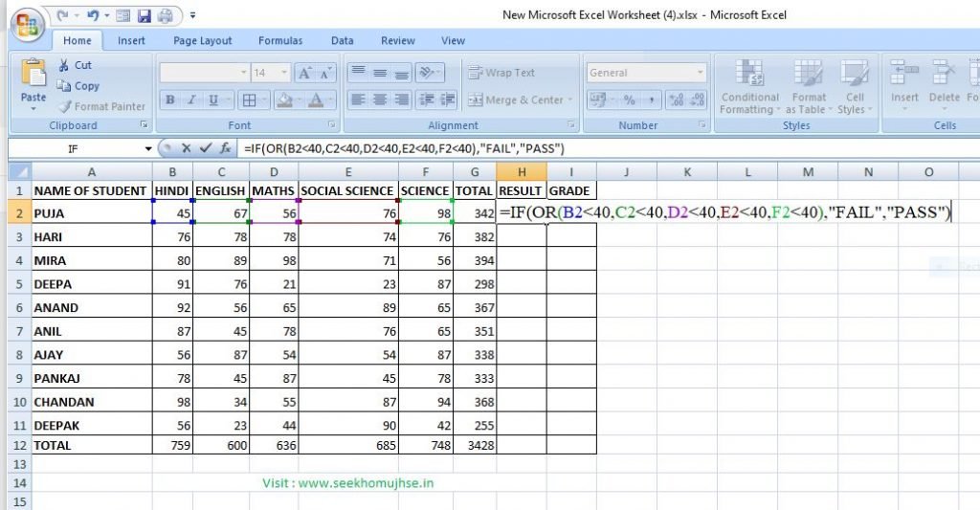Toggle Bold formatting
The height and width of the screenshot is (510, 980).
(169, 100)
